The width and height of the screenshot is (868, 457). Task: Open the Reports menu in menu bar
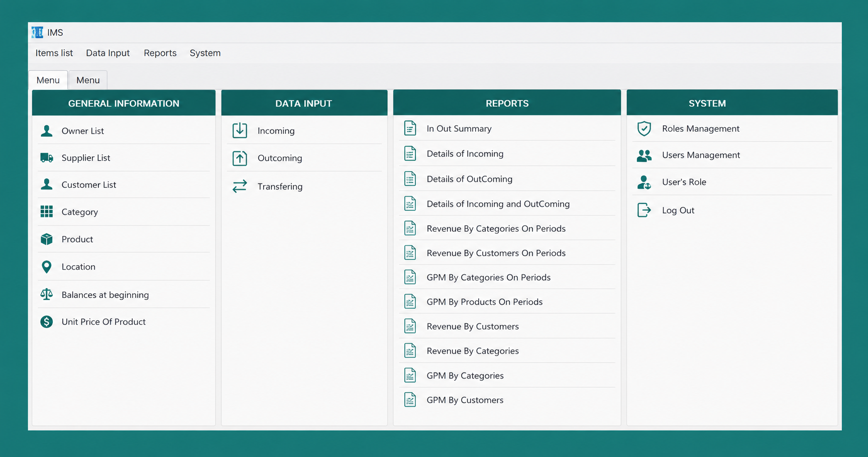pyautogui.click(x=160, y=53)
